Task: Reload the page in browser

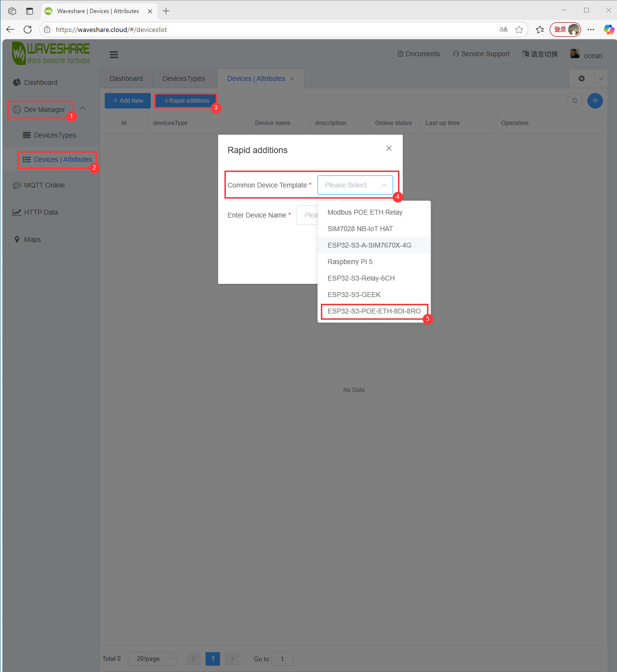Action: (x=28, y=30)
